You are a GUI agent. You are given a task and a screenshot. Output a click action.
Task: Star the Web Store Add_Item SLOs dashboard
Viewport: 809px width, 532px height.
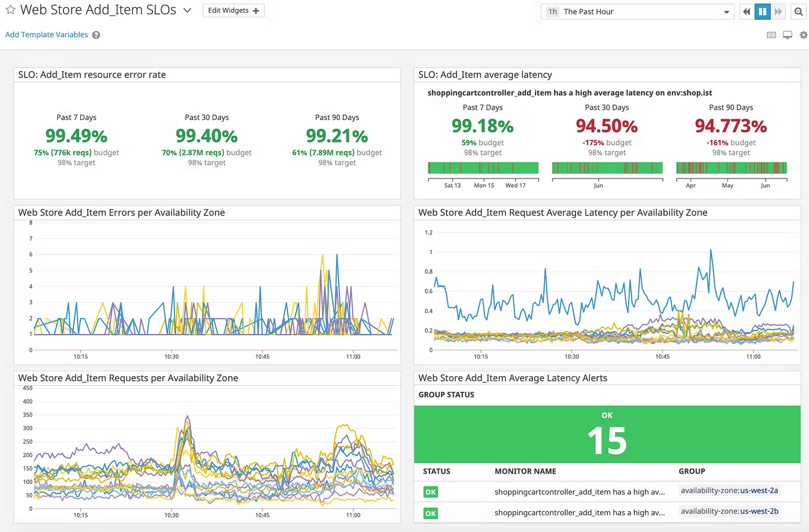click(x=10, y=10)
